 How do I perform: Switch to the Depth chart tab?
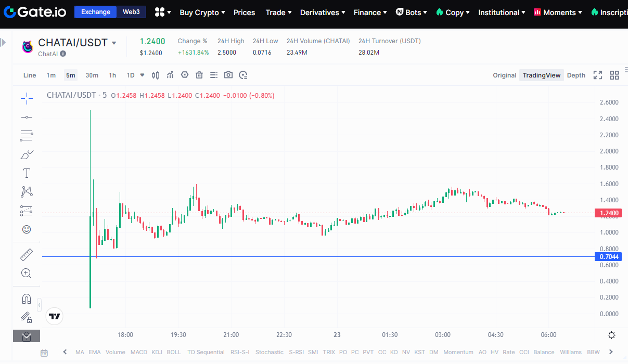click(x=576, y=75)
